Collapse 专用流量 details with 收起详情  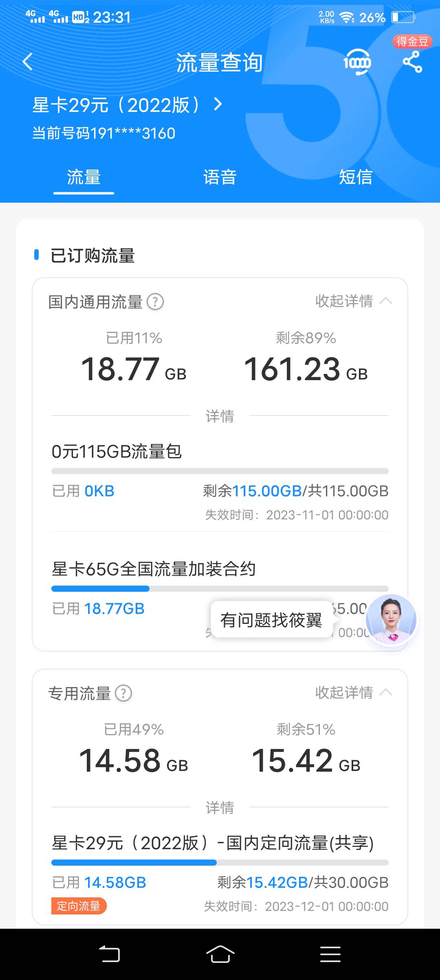[353, 692]
